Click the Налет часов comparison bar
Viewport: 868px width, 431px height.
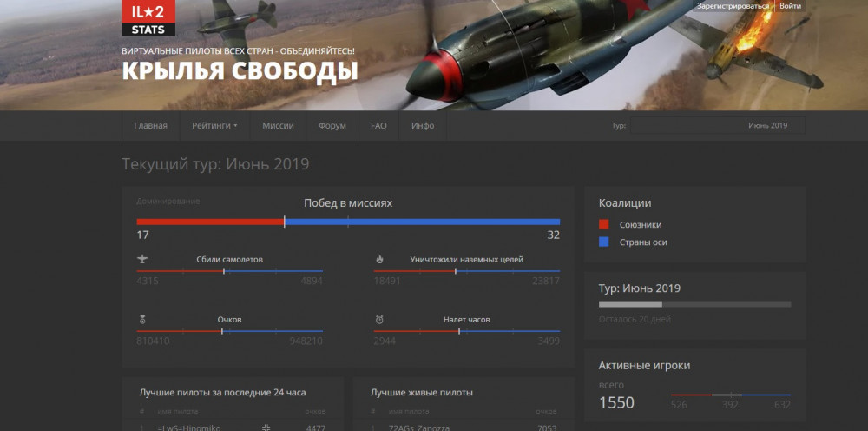point(467,331)
